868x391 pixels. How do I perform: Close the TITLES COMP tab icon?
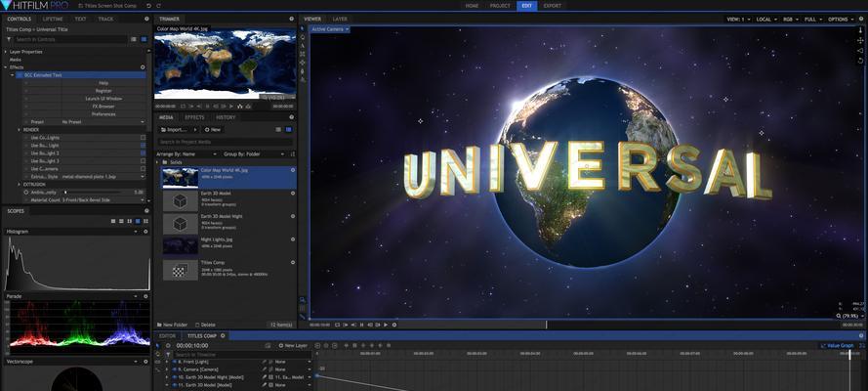(223, 335)
